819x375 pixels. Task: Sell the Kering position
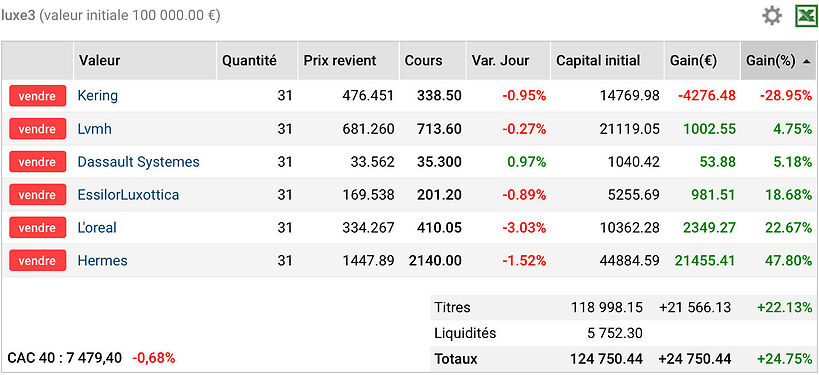38,96
